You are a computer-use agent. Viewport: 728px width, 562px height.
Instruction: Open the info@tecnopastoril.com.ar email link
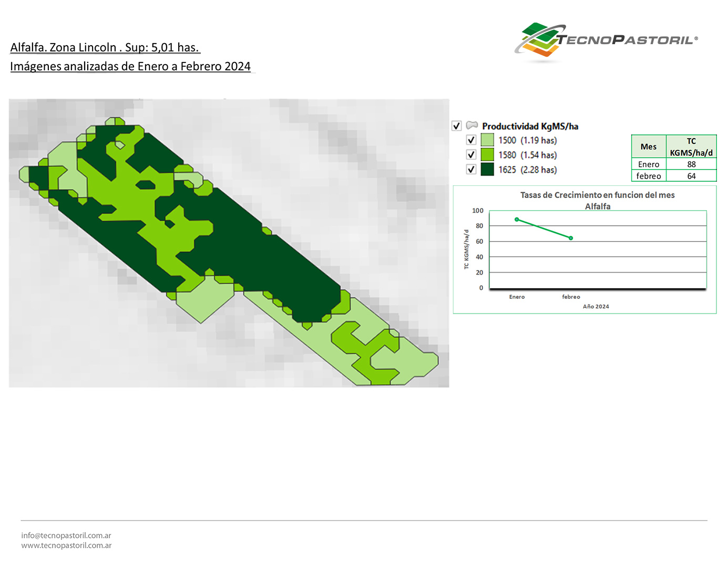click(x=66, y=535)
